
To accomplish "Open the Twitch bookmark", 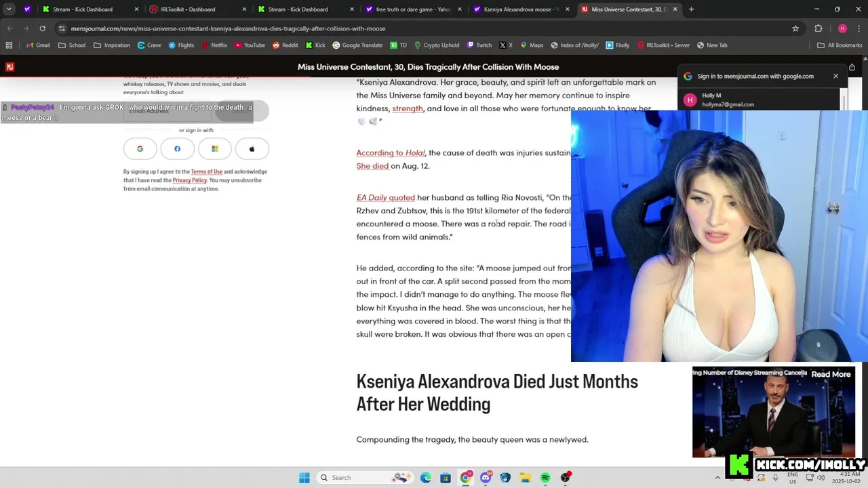I will 479,45.
